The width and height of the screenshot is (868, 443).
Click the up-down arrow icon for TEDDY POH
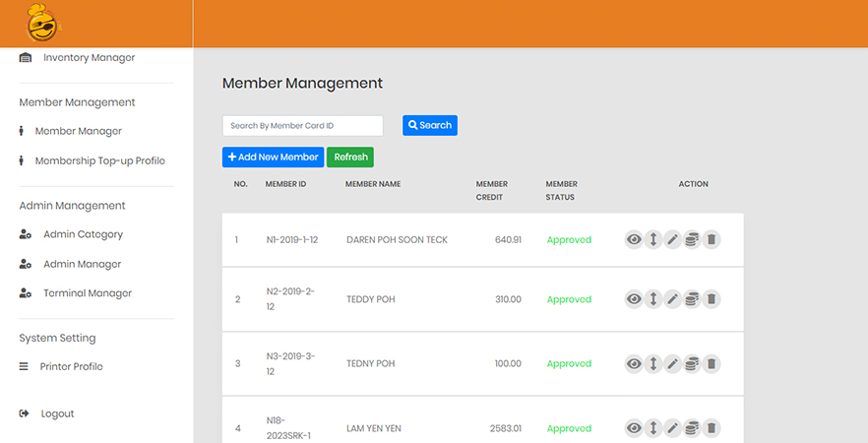pyautogui.click(x=653, y=299)
